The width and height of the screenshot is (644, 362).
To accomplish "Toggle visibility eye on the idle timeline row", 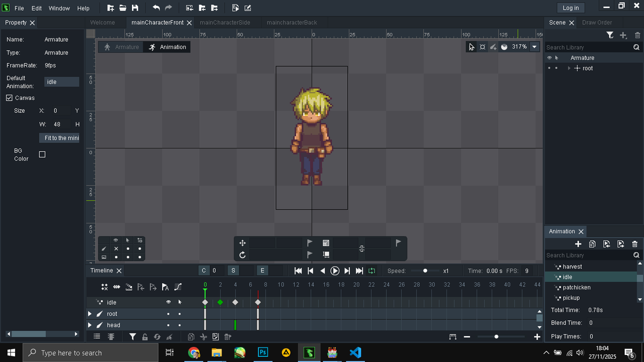I will tap(169, 302).
